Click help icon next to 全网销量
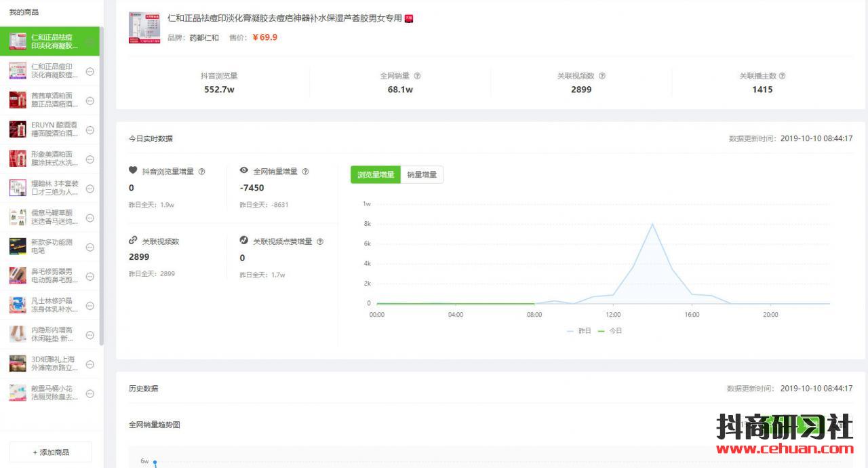Image resolution: width=868 pixels, height=468 pixels. point(417,76)
